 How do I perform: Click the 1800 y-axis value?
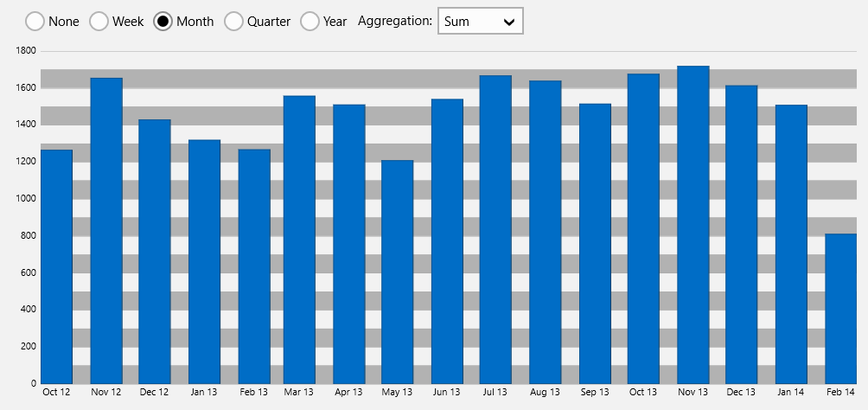coord(26,51)
